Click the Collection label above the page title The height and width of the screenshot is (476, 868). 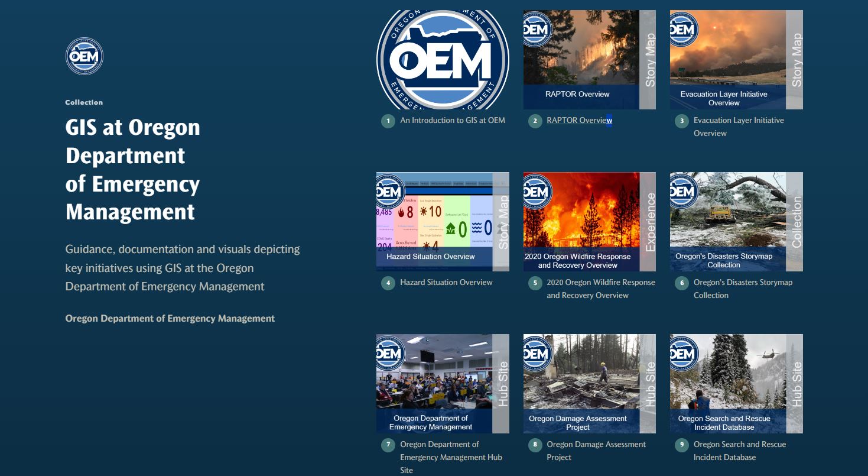coord(84,102)
